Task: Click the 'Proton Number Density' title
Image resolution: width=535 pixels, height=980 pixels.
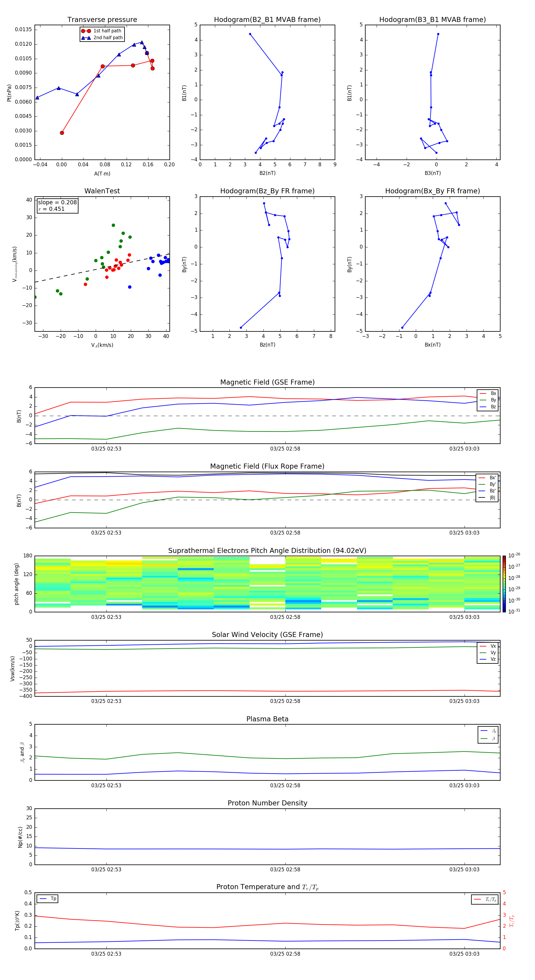Action: (x=267, y=803)
